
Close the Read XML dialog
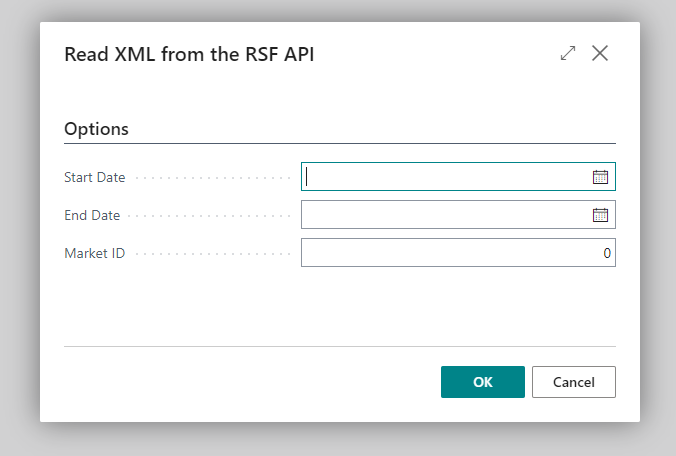tap(600, 54)
